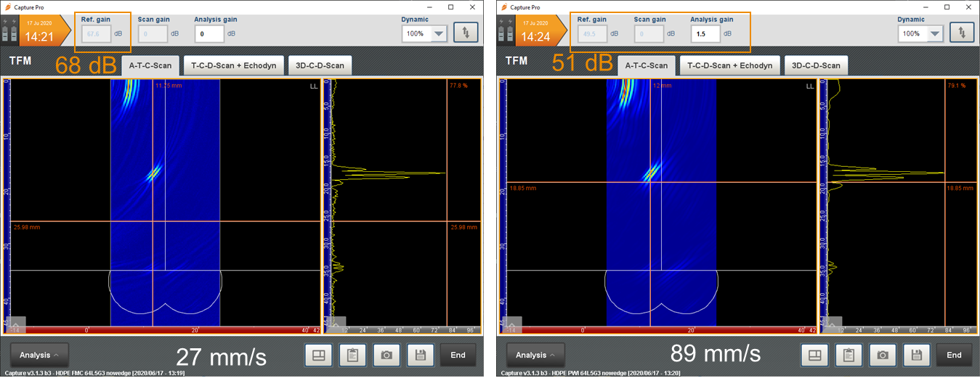Open the clipboard report icon in right window
The image size is (980, 386).
click(x=849, y=355)
